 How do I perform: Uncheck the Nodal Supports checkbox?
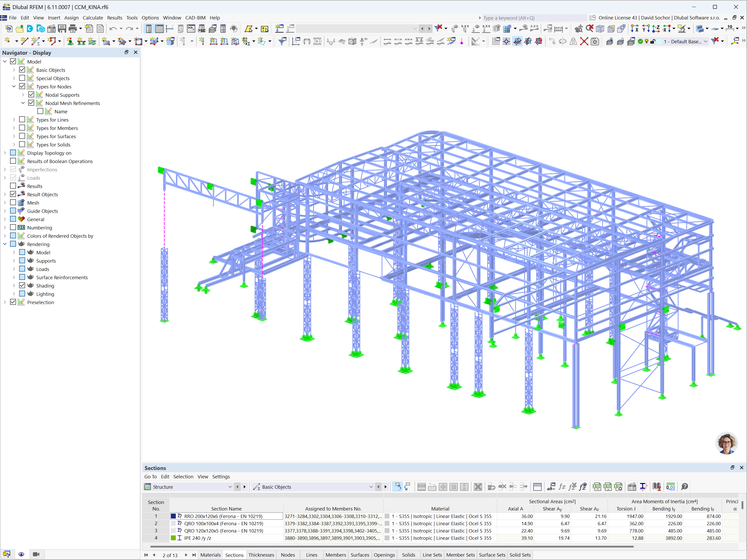pos(31,95)
